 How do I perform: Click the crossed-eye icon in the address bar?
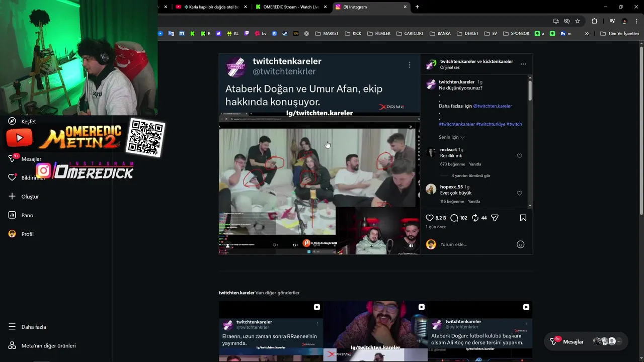pyautogui.click(x=567, y=21)
